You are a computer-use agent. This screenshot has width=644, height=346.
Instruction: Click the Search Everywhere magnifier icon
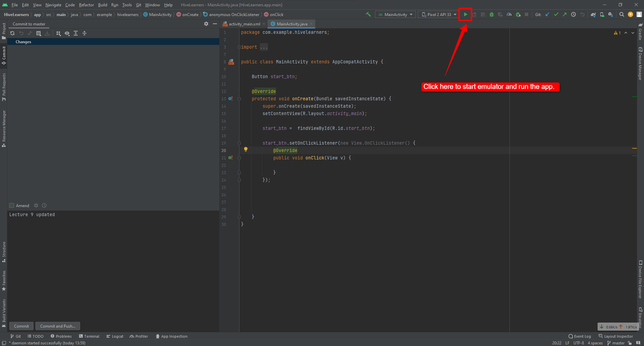tap(622, 15)
